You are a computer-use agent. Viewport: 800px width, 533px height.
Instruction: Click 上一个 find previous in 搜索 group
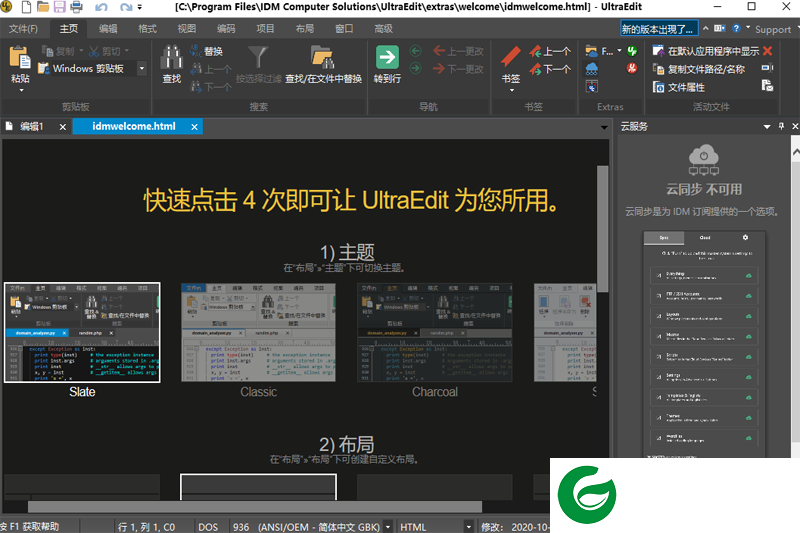click(211, 69)
